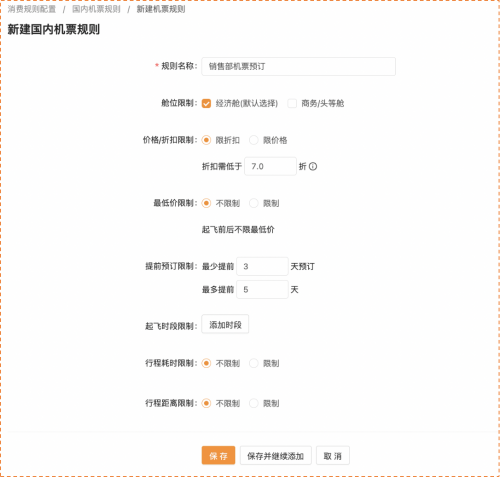Image resolution: width=500 pixels, height=477 pixels.
Task: Click the 添加时段 button
Action: click(x=225, y=324)
